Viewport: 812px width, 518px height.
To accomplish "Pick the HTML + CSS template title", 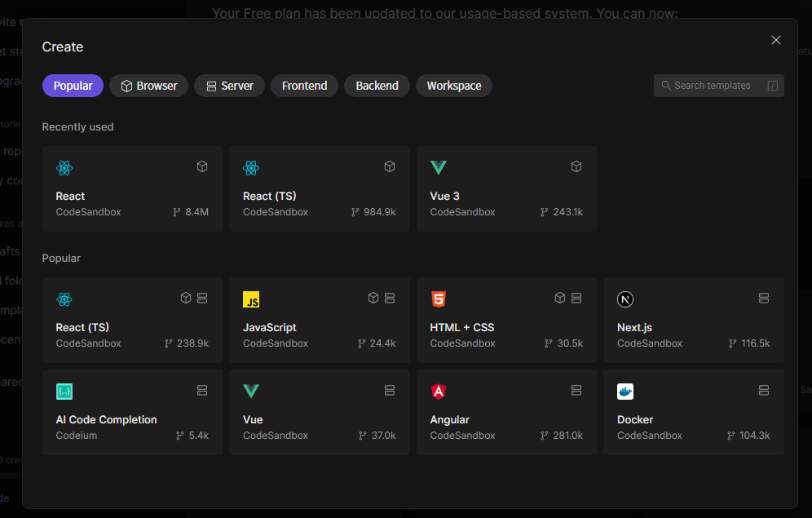I will tap(462, 327).
